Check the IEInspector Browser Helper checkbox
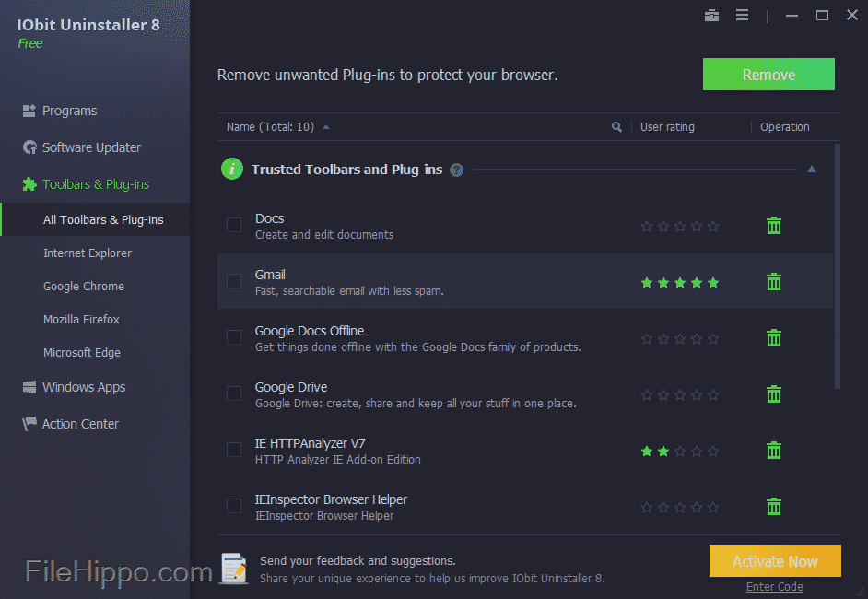 (x=234, y=506)
